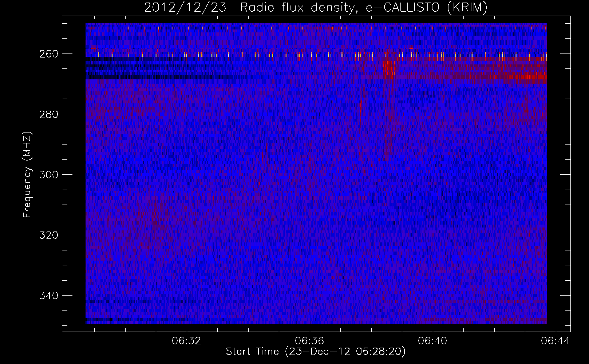Click the plot title '2012/12/23 Radio flux density, e-CALLISTO (KRIM)'

coord(316,8)
